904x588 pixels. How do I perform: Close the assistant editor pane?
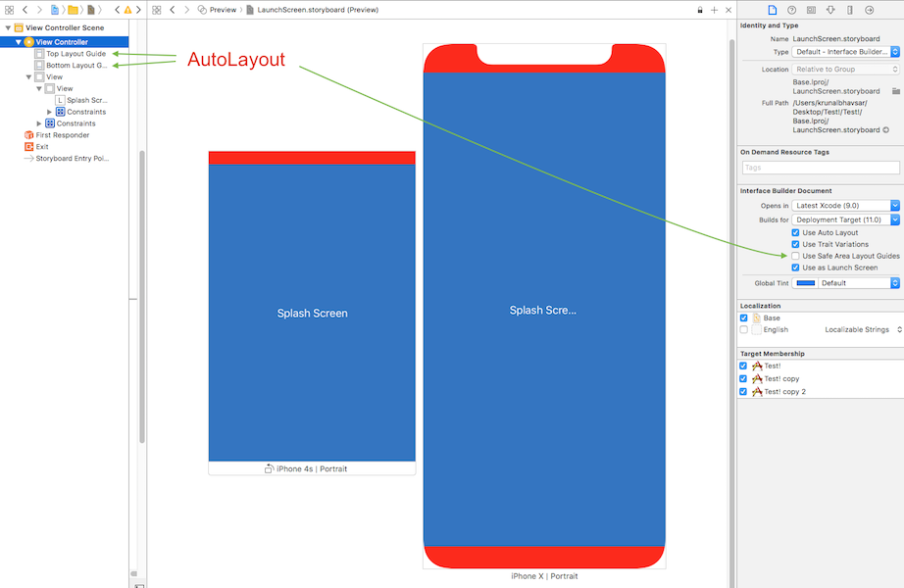728,10
